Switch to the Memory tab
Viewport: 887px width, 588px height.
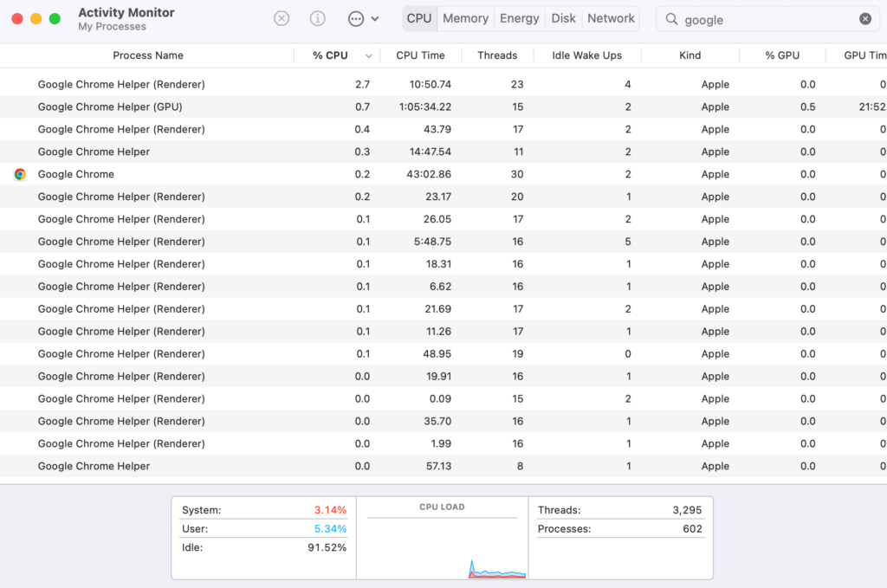pyautogui.click(x=465, y=18)
